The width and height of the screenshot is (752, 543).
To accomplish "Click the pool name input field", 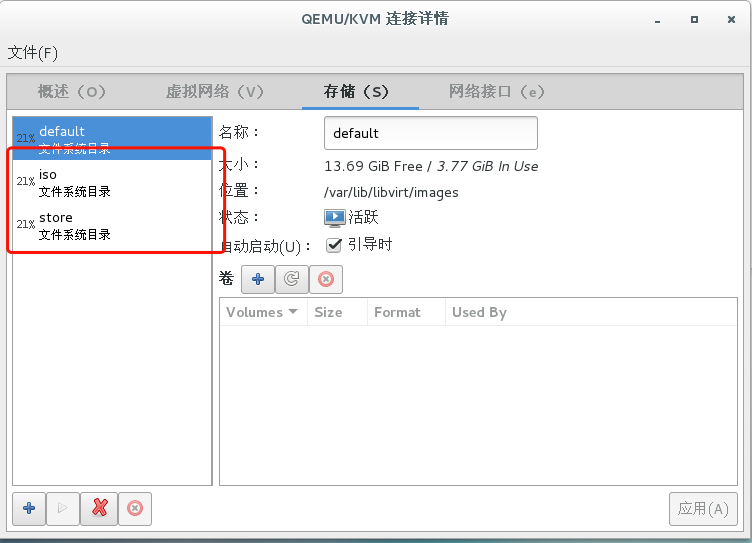I will (431, 133).
